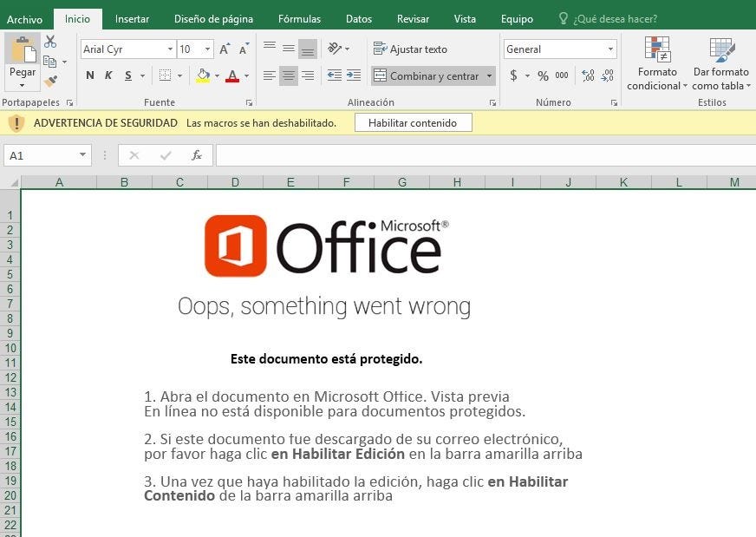Click the increase indent icon
This screenshot has height=537, width=756.
click(x=354, y=75)
